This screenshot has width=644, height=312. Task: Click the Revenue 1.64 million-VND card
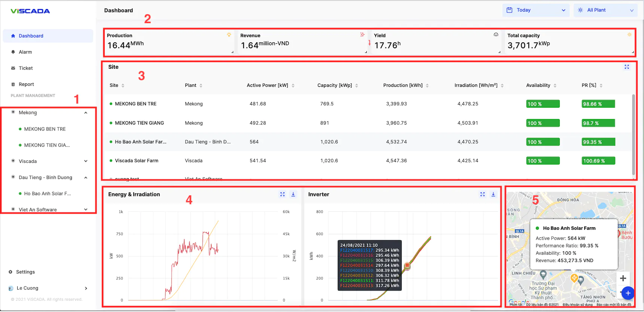click(303, 42)
